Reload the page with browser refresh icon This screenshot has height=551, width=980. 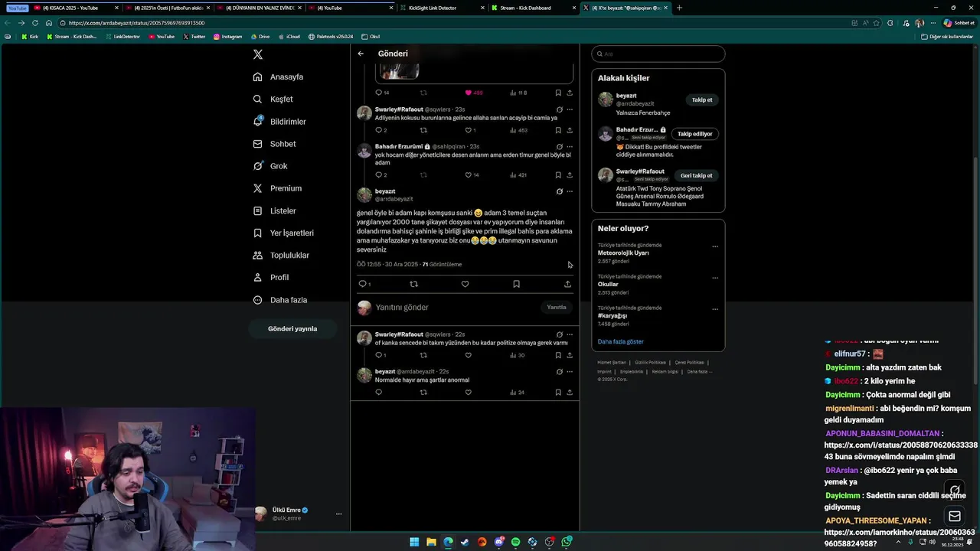[x=35, y=23]
